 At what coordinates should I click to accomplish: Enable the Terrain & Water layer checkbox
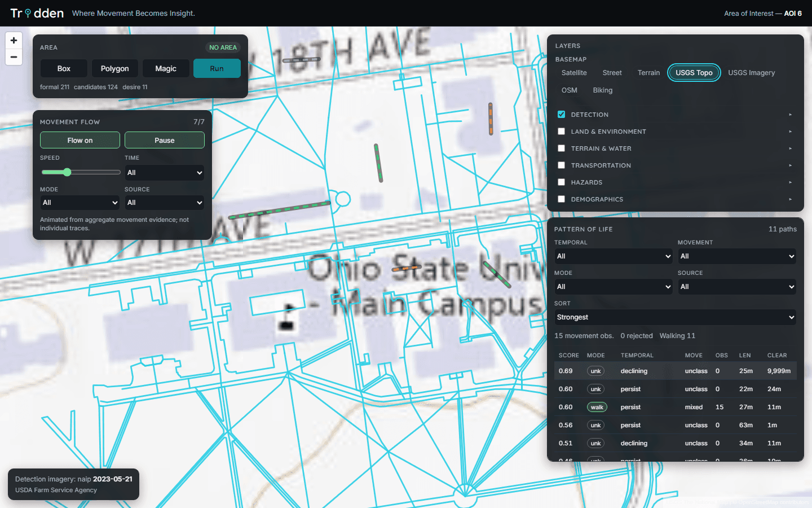pyautogui.click(x=561, y=148)
